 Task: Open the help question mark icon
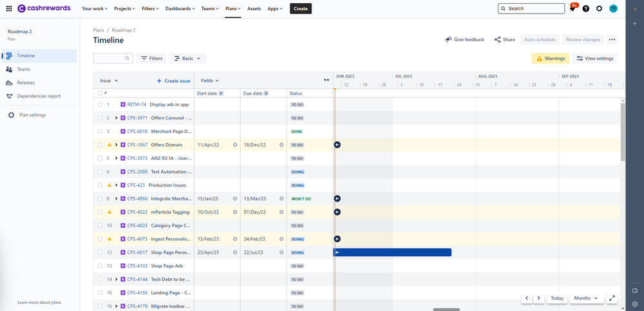586,8
